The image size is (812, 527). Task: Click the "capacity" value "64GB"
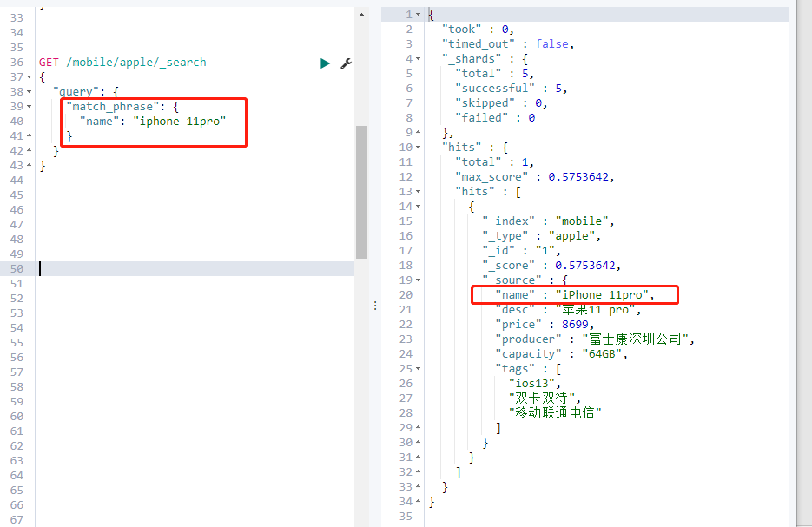(x=602, y=354)
